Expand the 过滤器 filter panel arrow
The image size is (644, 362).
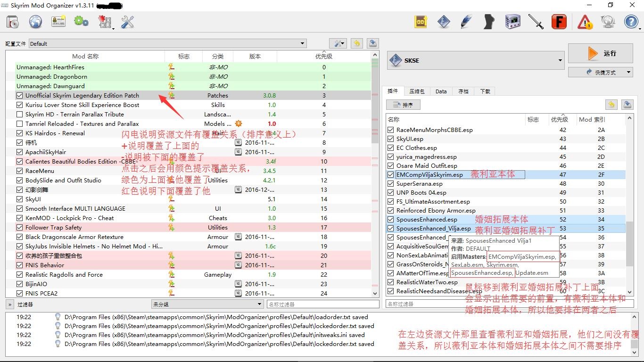click(x=9, y=304)
